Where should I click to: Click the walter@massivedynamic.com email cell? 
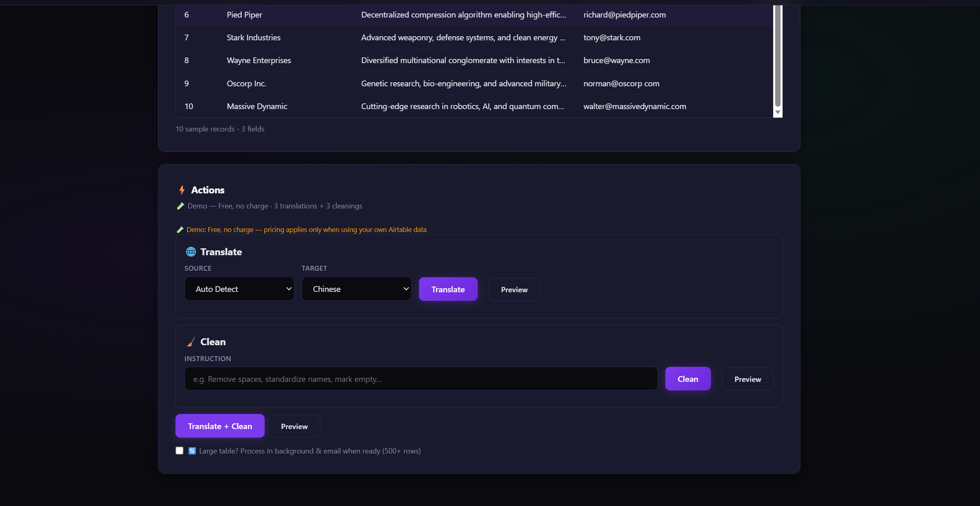[635, 106]
